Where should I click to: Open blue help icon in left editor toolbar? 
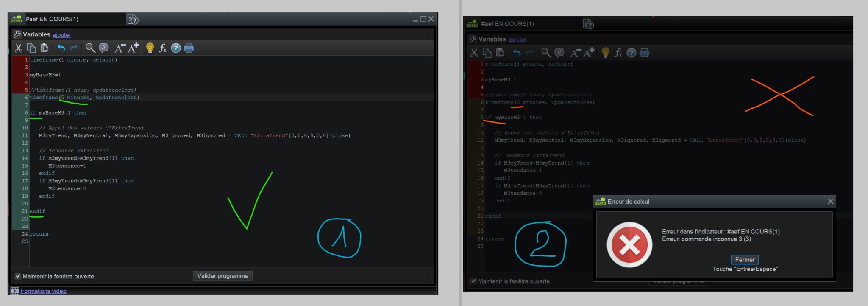tap(176, 48)
